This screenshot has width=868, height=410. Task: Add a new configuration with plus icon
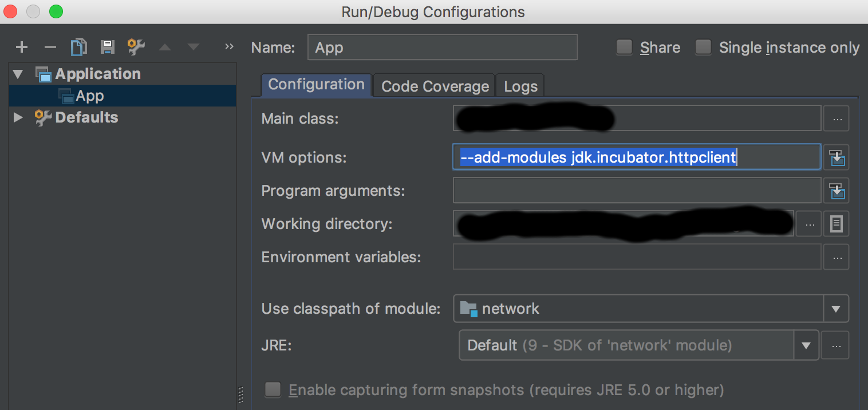pyautogui.click(x=22, y=47)
